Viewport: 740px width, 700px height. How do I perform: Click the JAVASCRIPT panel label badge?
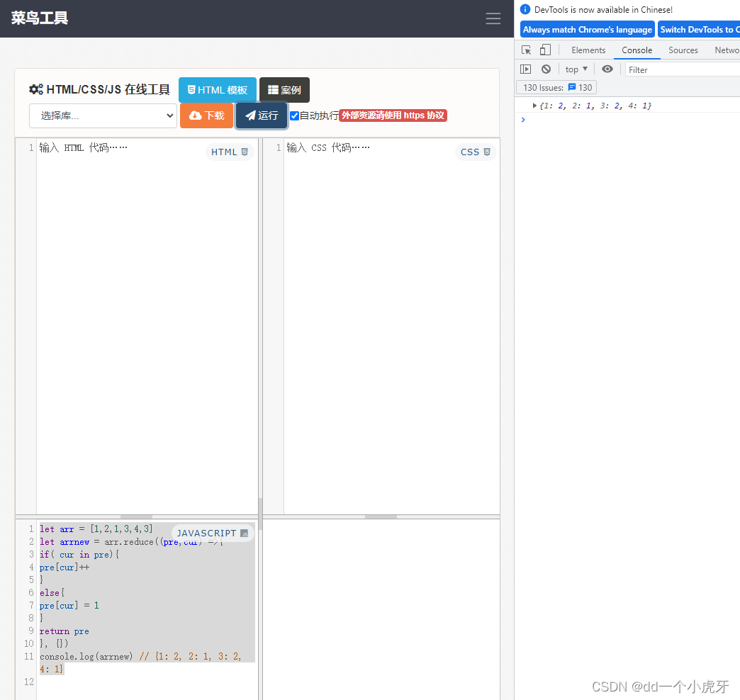(213, 533)
